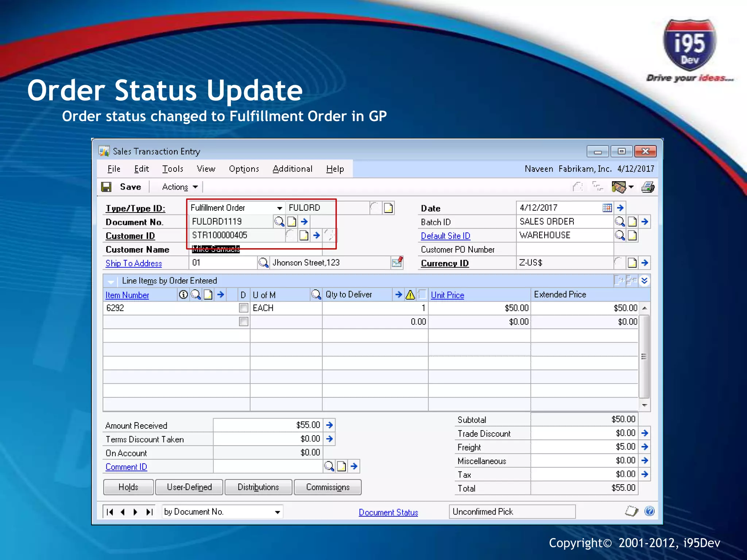Image resolution: width=747 pixels, height=560 pixels.
Task: Click Commissions button
Action: click(328, 487)
